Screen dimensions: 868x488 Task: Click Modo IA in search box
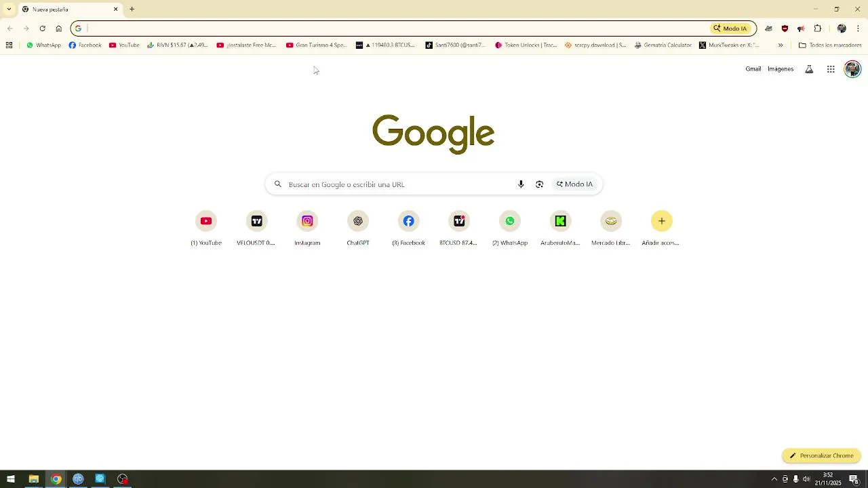click(x=575, y=184)
